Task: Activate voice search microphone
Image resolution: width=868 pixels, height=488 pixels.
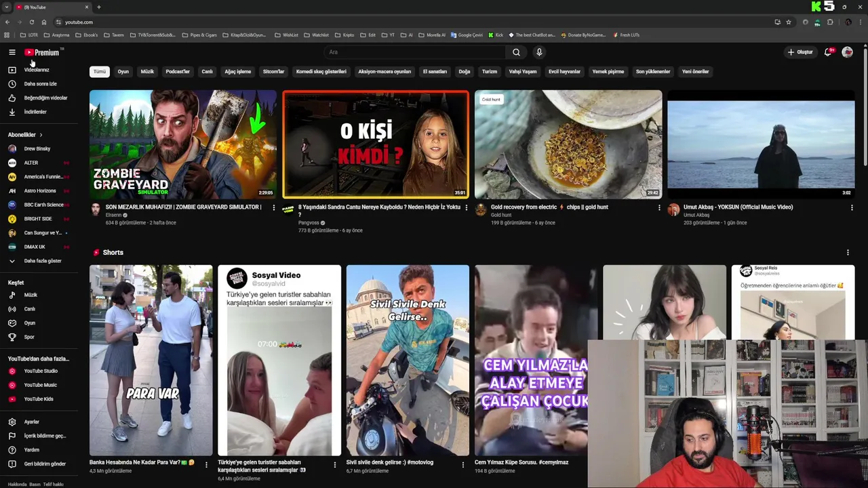Action: (539, 52)
